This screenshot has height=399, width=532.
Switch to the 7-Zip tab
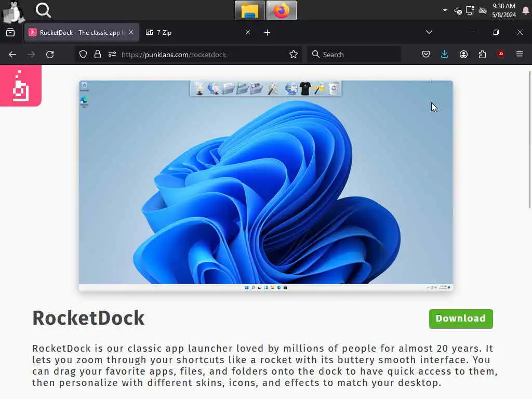(x=198, y=33)
